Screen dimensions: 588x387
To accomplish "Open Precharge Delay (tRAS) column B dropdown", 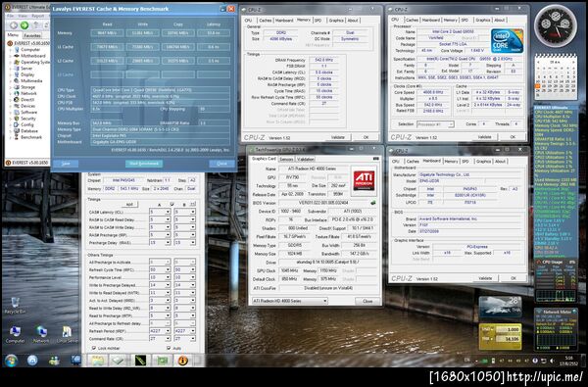I will [x=192, y=243].
